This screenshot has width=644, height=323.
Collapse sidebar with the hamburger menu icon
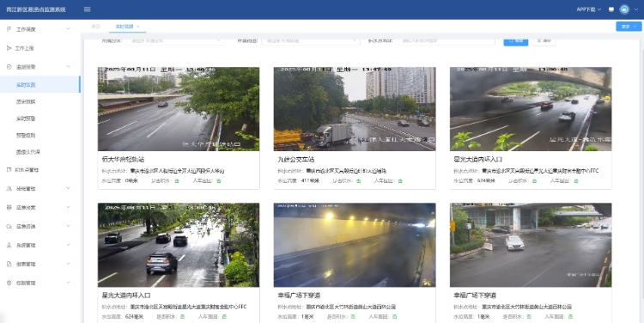[87, 9]
